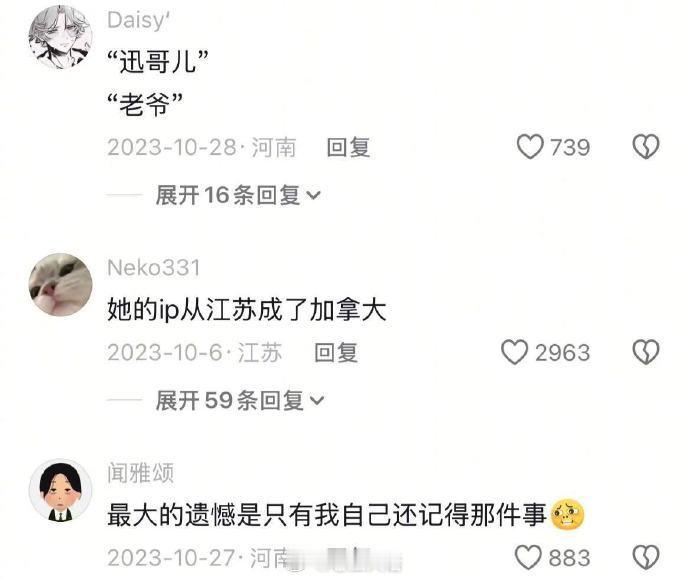The image size is (690, 580).
Task: Click chevron next to 16条回复
Action: pyautogui.click(x=313, y=195)
